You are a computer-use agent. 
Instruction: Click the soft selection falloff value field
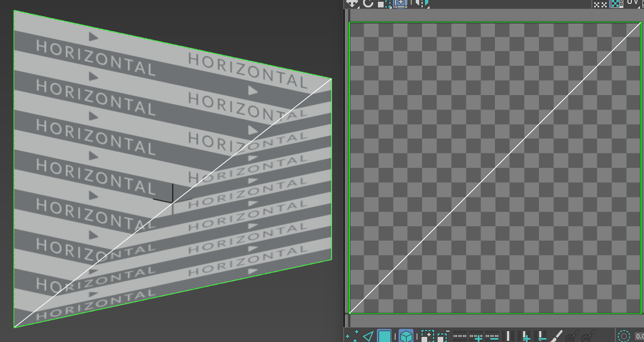pos(639,337)
